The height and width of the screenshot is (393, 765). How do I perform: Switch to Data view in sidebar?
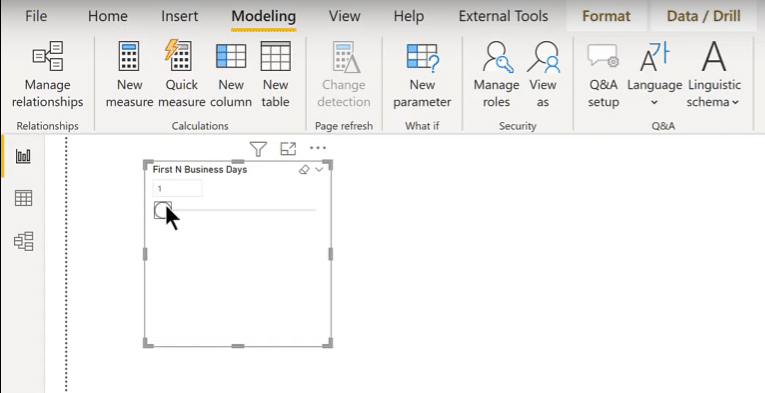click(23, 198)
